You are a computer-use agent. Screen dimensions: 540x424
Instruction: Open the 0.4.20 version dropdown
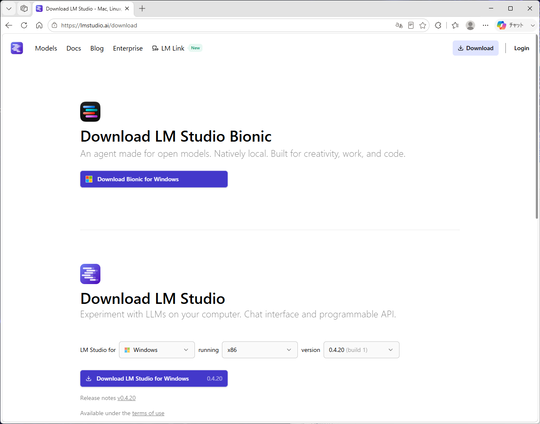[361, 350]
